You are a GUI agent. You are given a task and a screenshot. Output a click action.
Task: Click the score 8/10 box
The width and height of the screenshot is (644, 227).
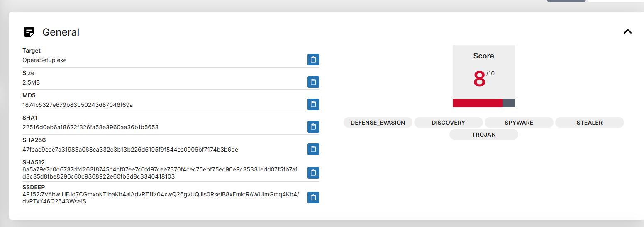(483, 72)
